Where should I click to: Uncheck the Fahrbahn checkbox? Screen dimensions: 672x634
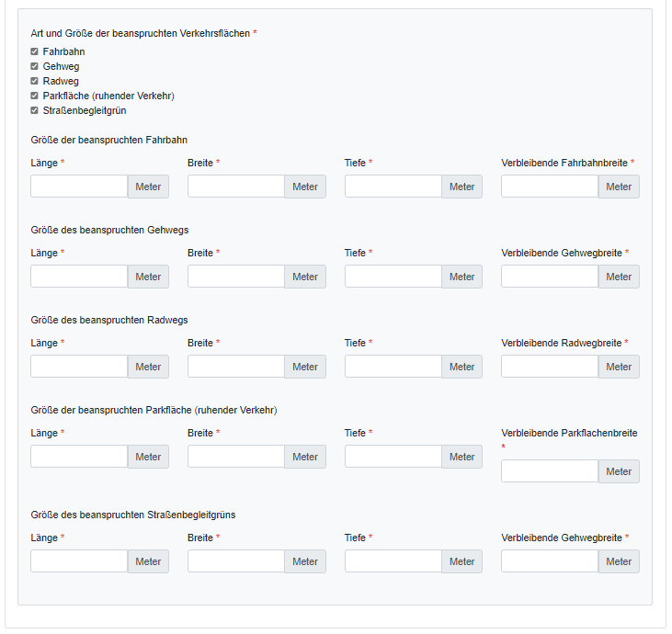(x=35, y=52)
